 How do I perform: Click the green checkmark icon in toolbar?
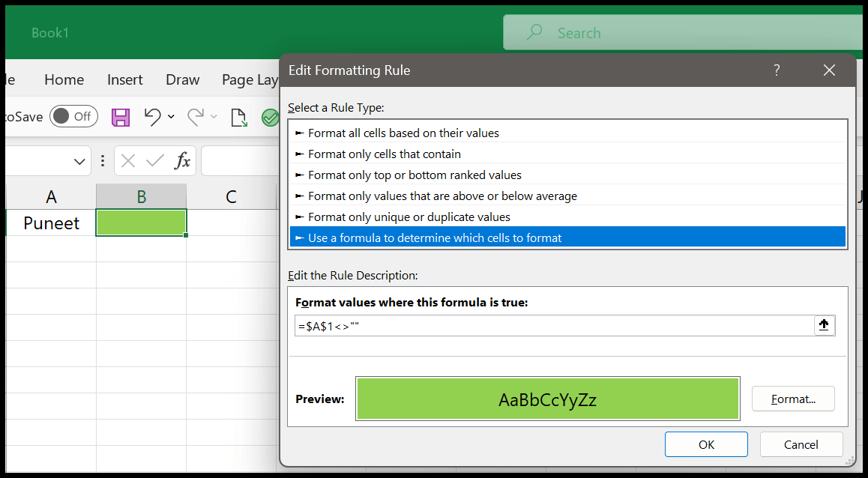pyautogui.click(x=269, y=117)
